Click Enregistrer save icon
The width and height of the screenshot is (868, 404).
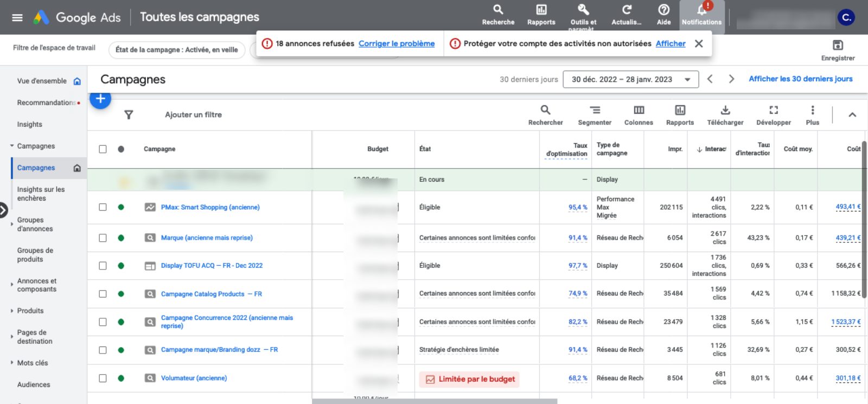(x=838, y=50)
